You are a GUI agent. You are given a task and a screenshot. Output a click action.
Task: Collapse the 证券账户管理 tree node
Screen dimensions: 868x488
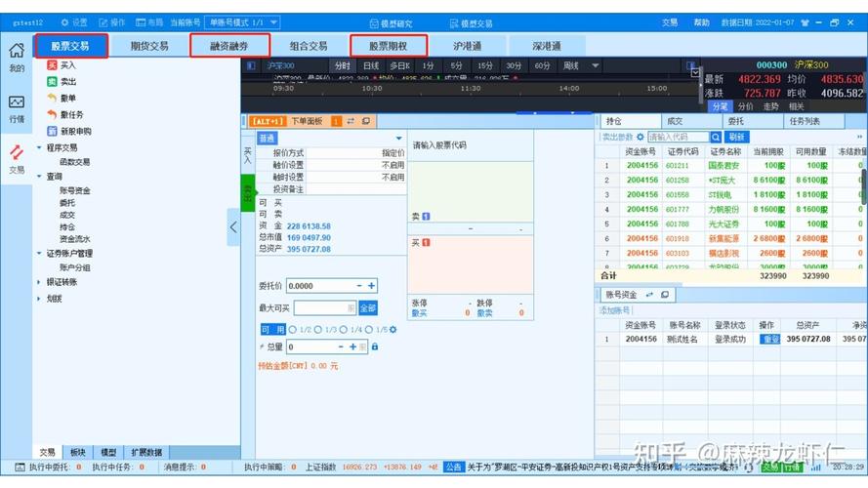click(x=39, y=254)
